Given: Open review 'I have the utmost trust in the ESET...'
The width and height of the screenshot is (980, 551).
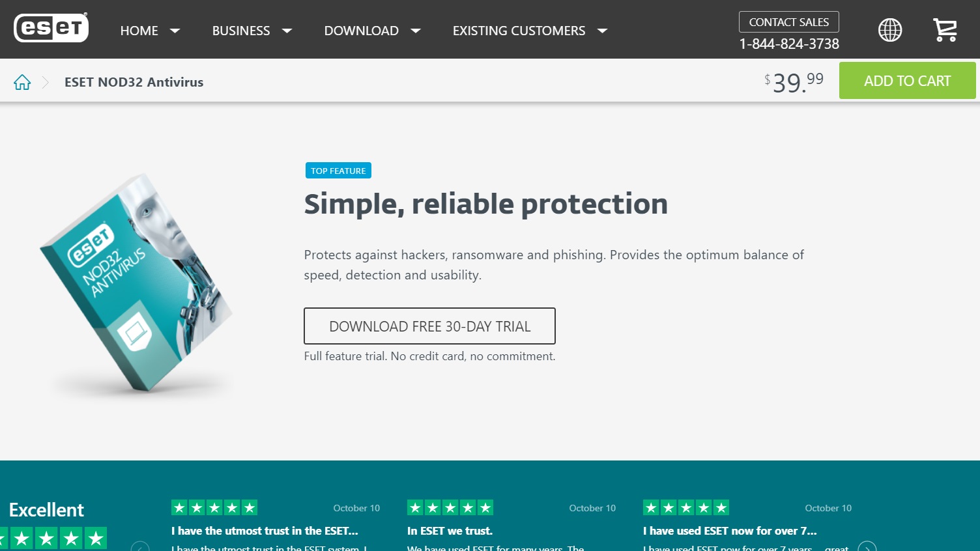Looking at the screenshot, I should (265, 531).
